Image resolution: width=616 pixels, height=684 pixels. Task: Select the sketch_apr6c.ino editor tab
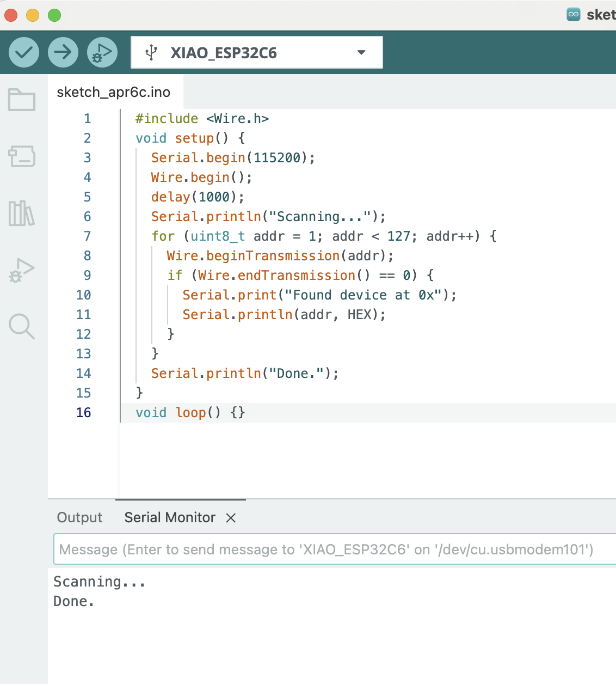tap(114, 92)
